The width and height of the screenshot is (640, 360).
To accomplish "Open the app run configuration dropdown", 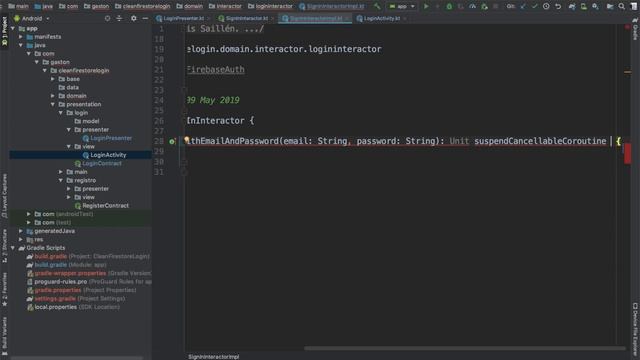I will tap(402, 6).
